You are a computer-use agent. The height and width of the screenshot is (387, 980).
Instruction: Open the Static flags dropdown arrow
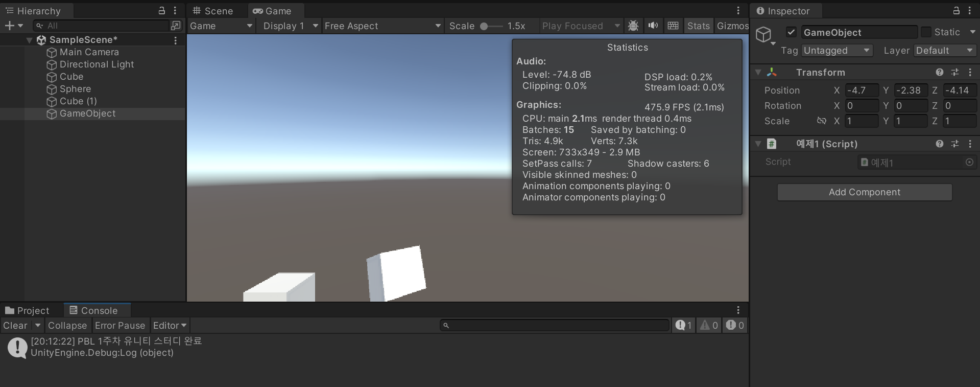point(972,32)
